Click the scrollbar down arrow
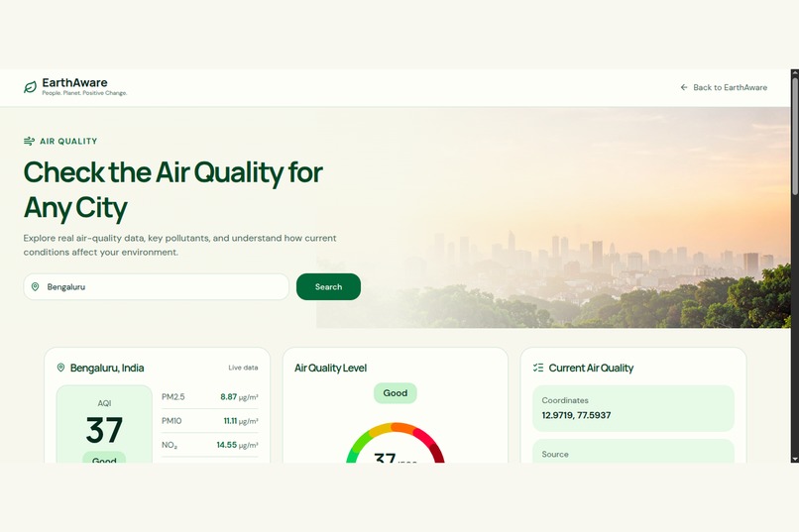Screen dimensions: 799x532 794,460
